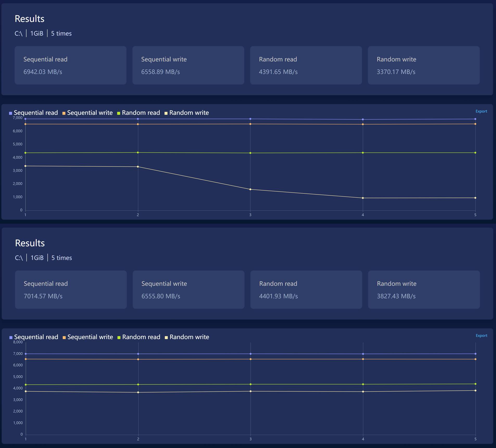Select the 3370.17 MB/s Random write card
Viewport: 496px width, 448px height.
point(423,65)
